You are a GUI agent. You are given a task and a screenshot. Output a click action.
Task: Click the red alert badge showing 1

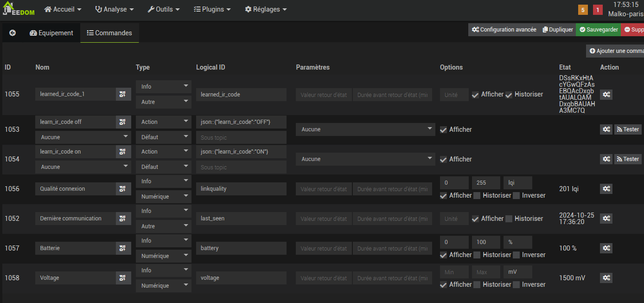pos(598,10)
